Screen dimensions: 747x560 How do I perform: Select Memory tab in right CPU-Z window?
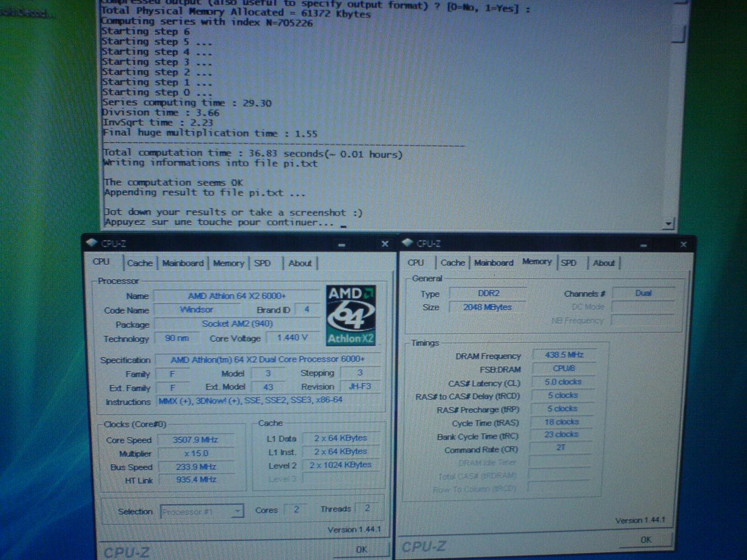(536, 262)
